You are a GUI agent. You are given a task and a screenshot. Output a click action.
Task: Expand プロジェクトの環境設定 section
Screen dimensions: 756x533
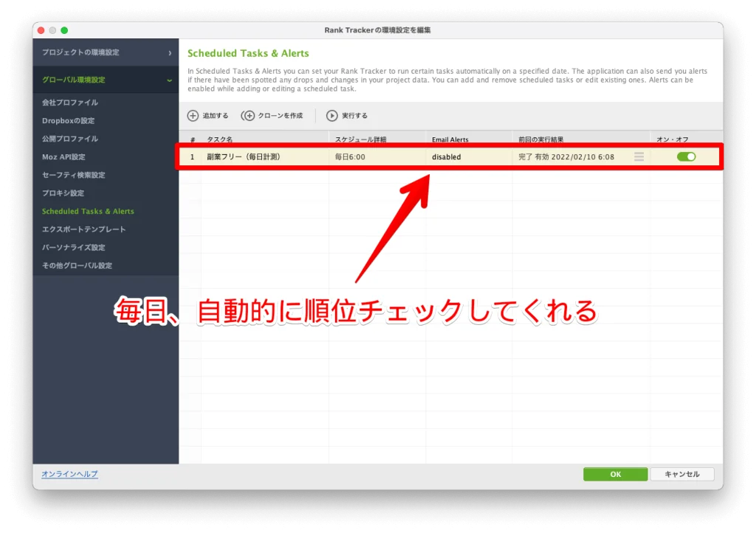click(106, 52)
